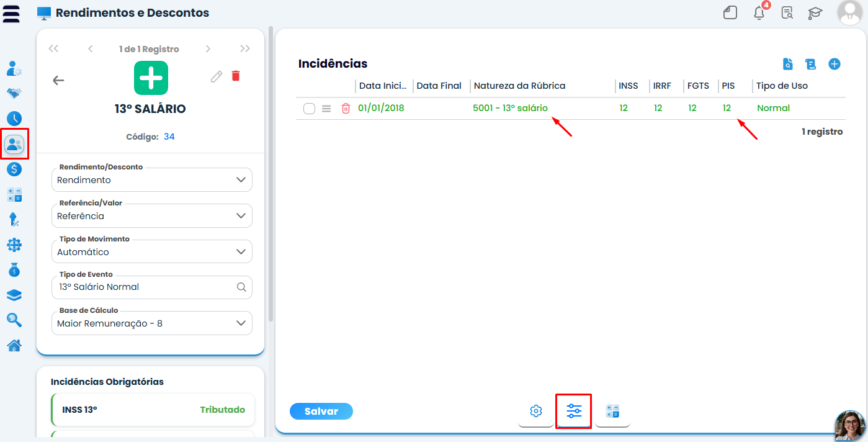Click the Natureza da Rúbrica column header

point(519,86)
